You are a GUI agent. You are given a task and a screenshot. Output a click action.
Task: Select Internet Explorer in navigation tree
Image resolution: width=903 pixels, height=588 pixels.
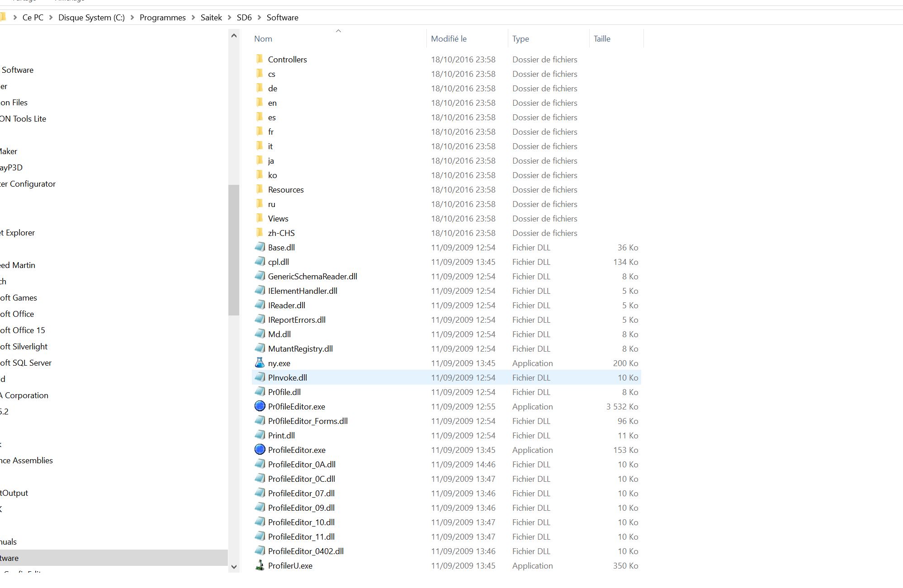click(18, 233)
